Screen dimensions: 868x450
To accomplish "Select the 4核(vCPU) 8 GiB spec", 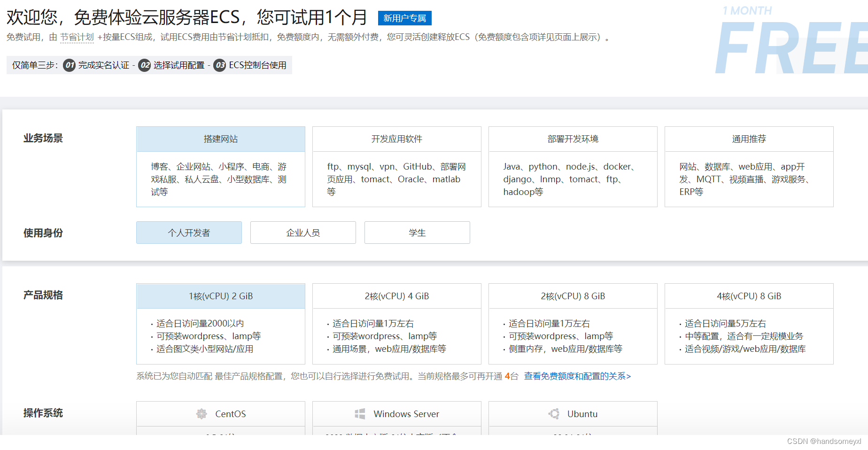I will coord(749,296).
